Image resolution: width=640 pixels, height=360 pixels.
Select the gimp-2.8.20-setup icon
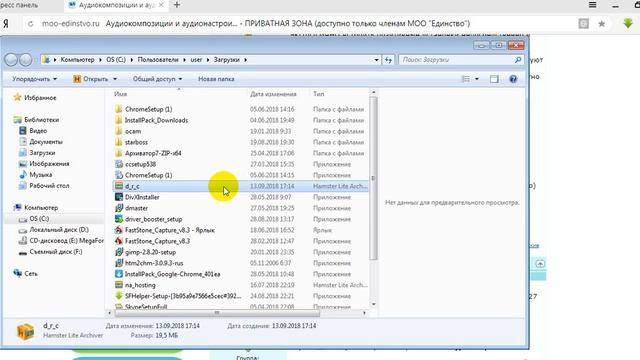[x=119, y=252]
